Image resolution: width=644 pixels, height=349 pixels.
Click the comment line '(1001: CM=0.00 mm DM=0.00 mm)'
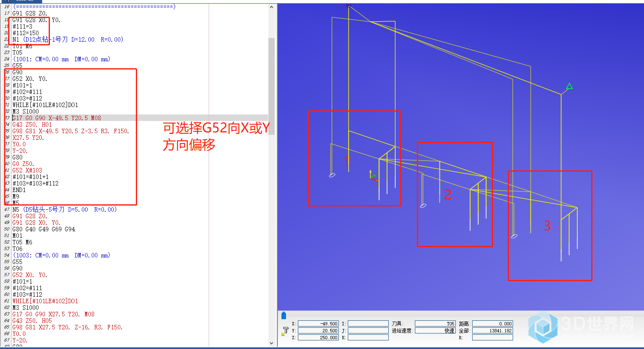[x=61, y=59]
